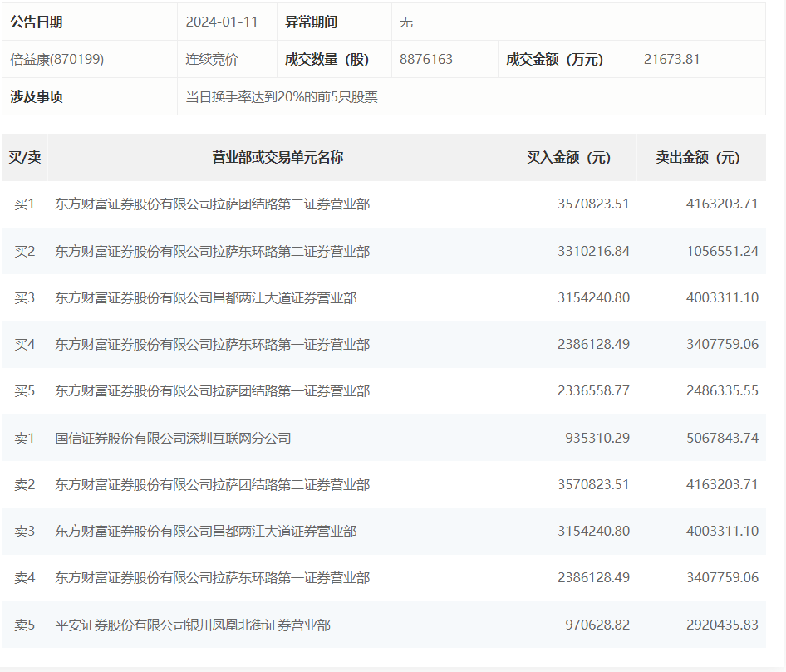Click the 卖2 rank label
The height and width of the screenshot is (672, 786).
pyautogui.click(x=25, y=484)
